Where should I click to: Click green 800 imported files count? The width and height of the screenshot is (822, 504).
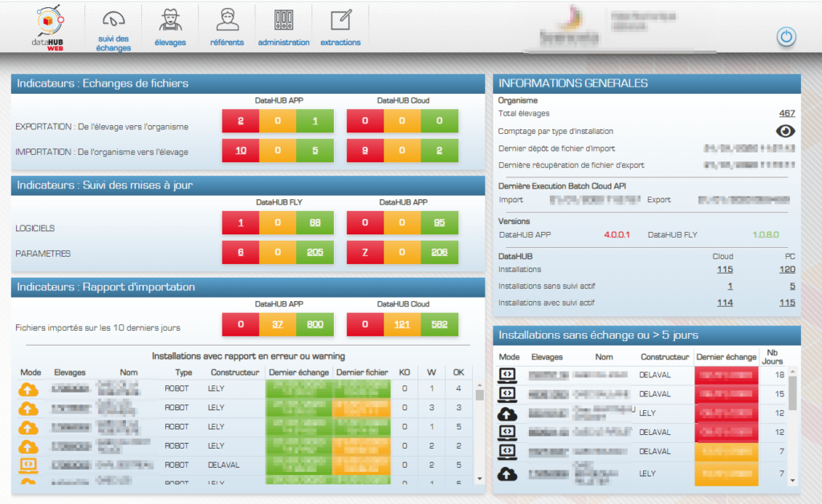(x=315, y=324)
